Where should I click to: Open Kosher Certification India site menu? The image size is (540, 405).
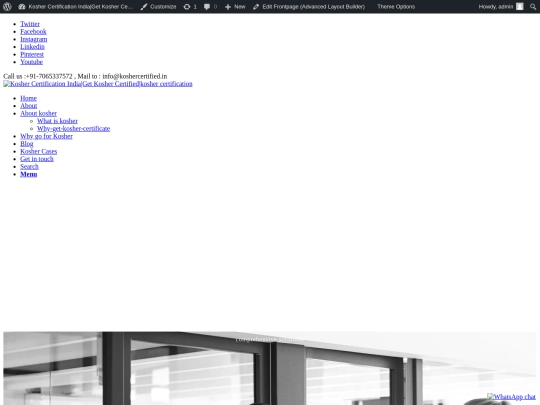point(76,7)
